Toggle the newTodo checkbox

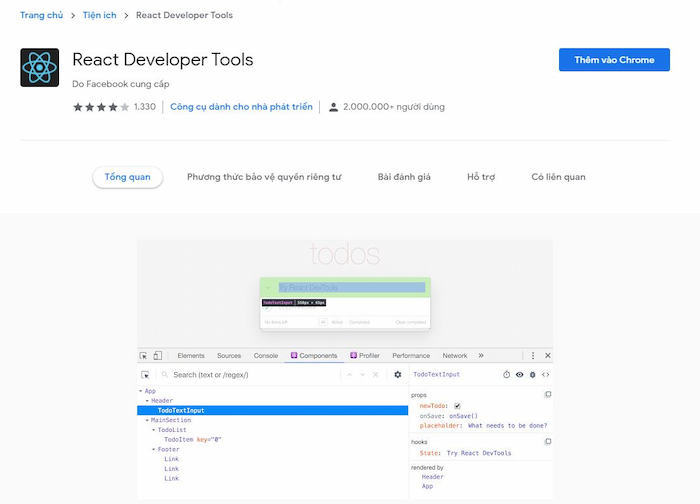point(457,406)
